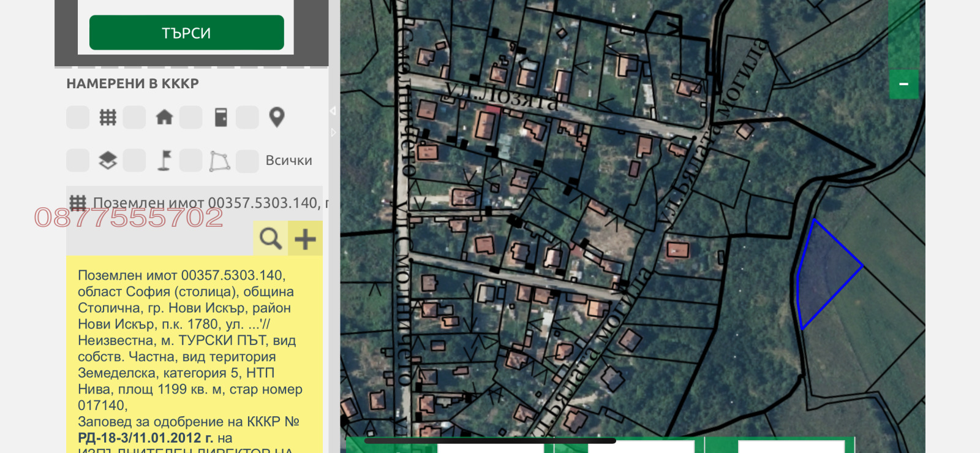Tick the checkbox before the house icon
980x453 pixels.
134,117
